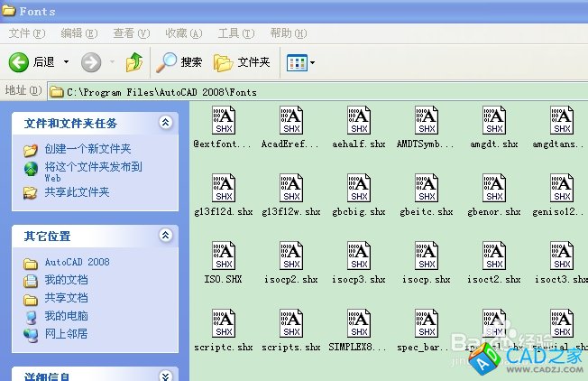This screenshot has height=381, width=588.
Task: Open 网上邻居 link
Action: pos(67,334)
